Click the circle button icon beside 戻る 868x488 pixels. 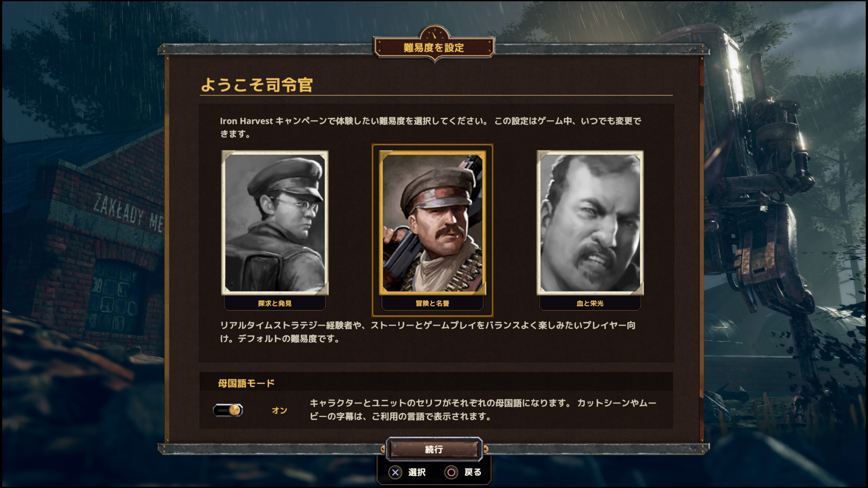pyautogui.click(x=451, y=472)
